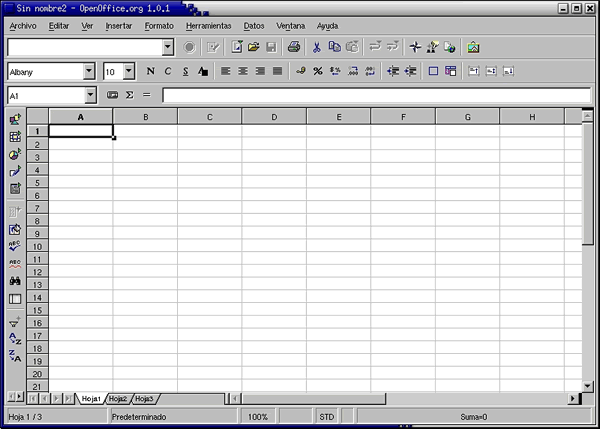Click the STD selection mode field
Screen dimensions: 600x429
pos(327,416)
